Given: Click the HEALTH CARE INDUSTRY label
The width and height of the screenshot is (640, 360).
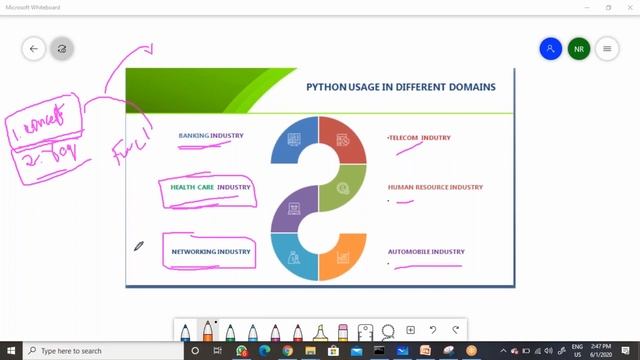Looking at the screenshot, I should point(210,187).
